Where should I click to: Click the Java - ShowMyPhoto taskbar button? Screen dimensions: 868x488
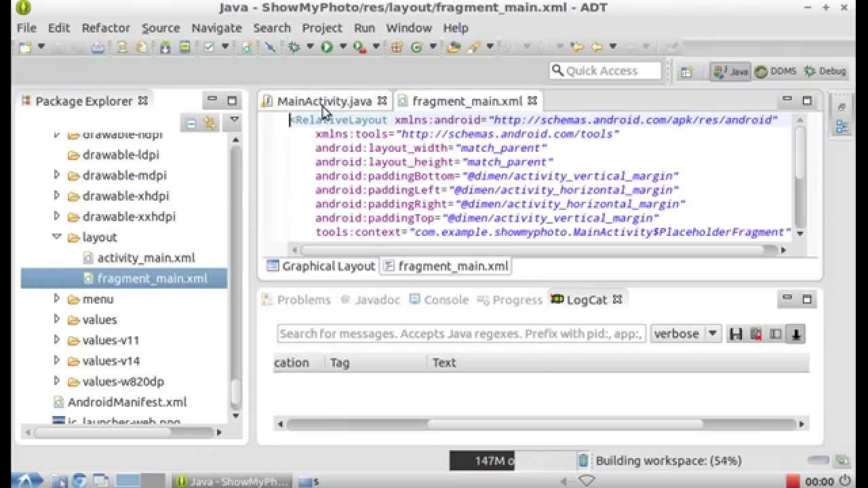232,481
